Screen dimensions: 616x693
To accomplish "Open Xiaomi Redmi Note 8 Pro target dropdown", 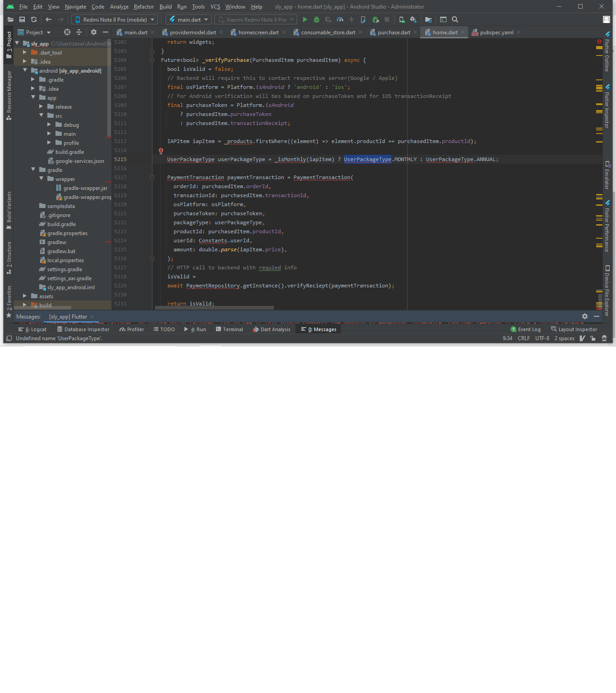I will (x=256, y=19).
